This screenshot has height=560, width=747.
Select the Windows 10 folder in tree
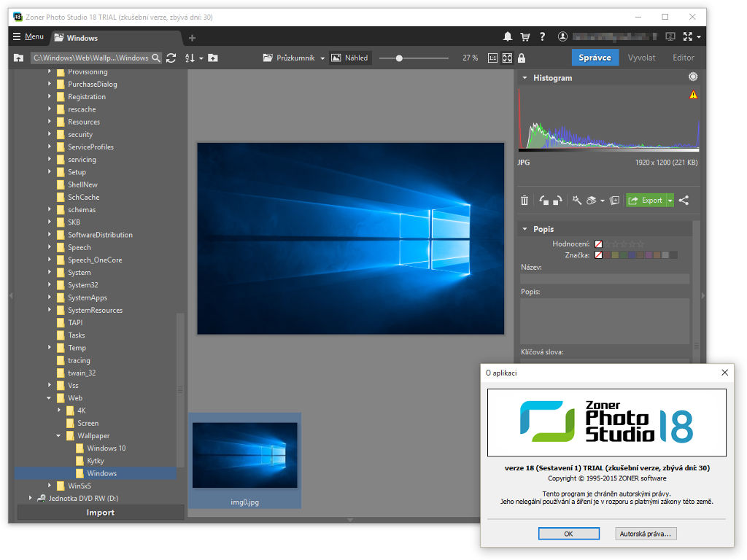coord(107,448)
